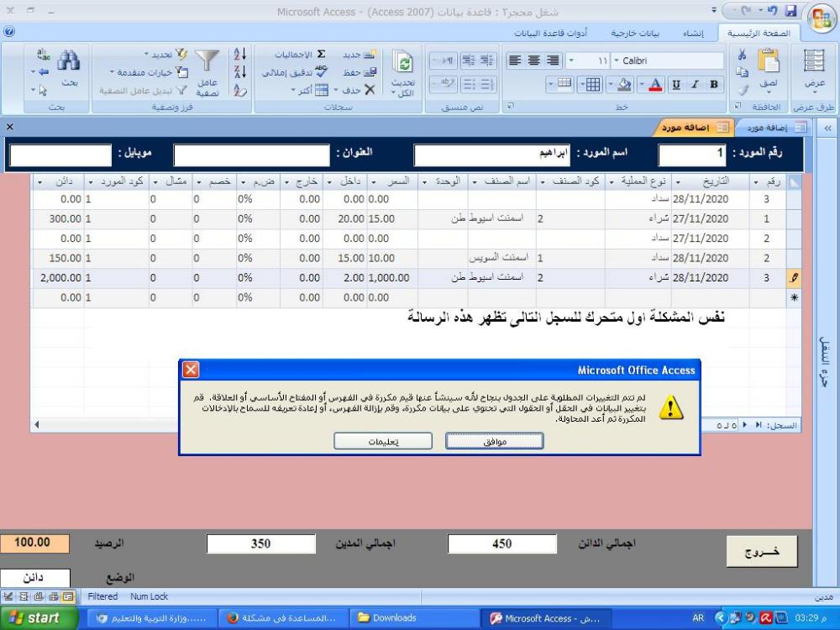Image resolution: width=840 pixels, height=630 pixels.
Task: Click the Sort Descending Z-A icon
Action: click(x=240, y=72)
